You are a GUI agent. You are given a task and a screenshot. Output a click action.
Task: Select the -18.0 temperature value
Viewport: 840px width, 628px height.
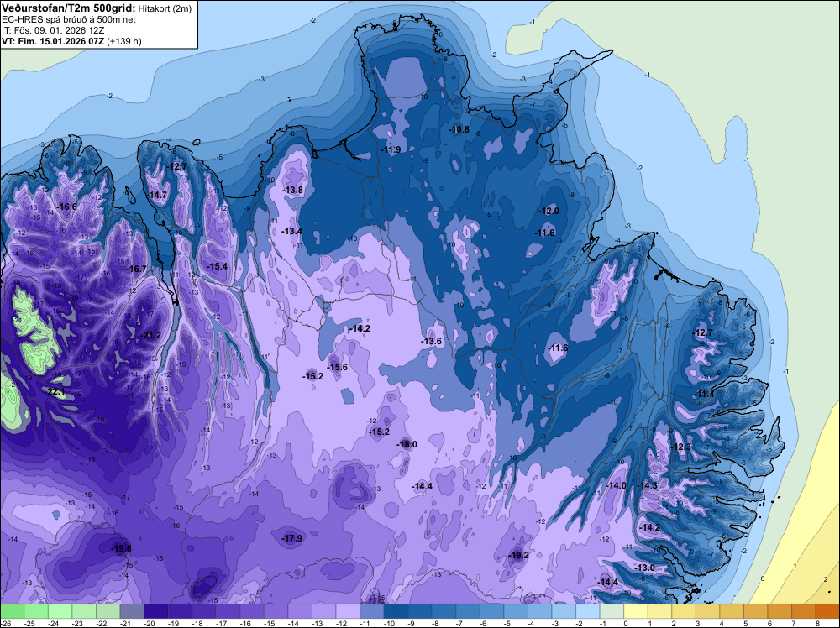tap(407, 444)
